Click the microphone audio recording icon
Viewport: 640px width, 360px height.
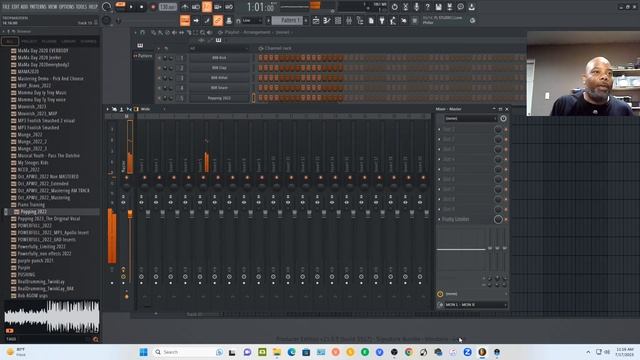tap(416, 7)
